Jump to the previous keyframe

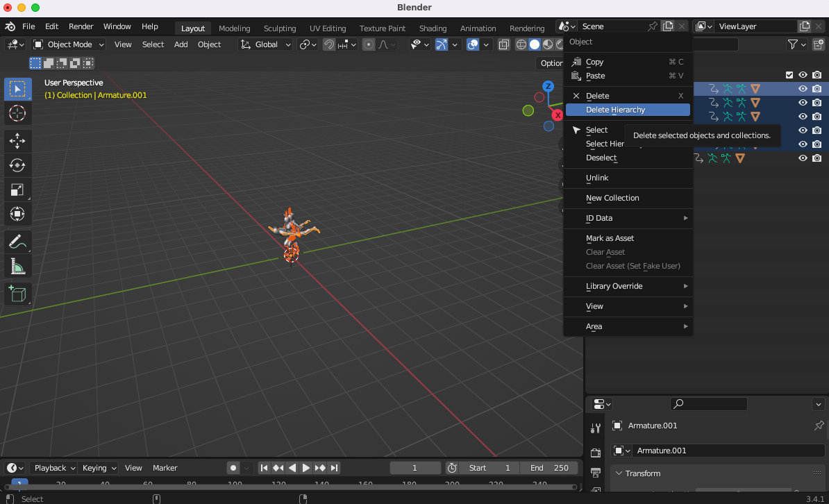pyautogui.click(x=278, y=468)
